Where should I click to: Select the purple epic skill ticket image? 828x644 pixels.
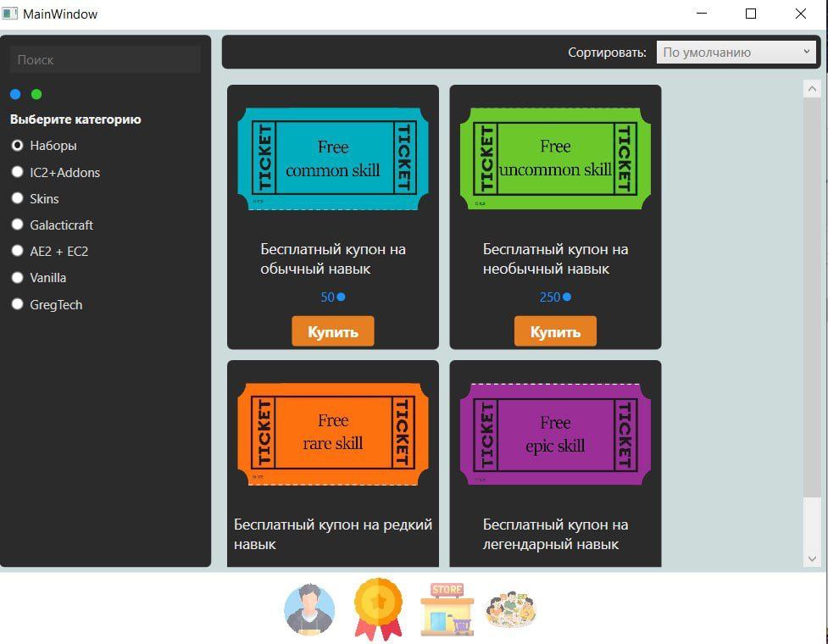pos(555,434)
